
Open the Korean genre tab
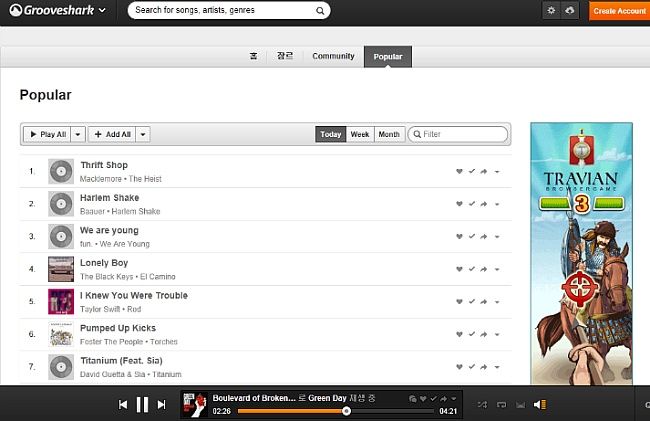pos(285,56)
